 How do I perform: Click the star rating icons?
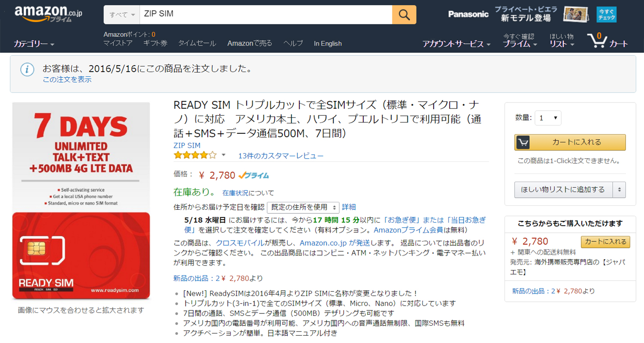pos(195,155)
